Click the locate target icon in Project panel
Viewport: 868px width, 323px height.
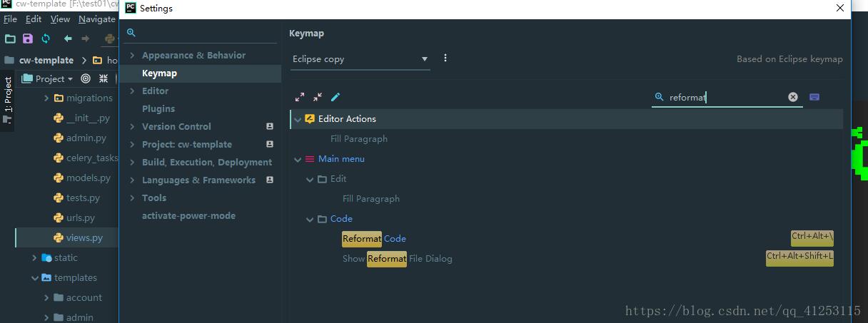(86, 78)
